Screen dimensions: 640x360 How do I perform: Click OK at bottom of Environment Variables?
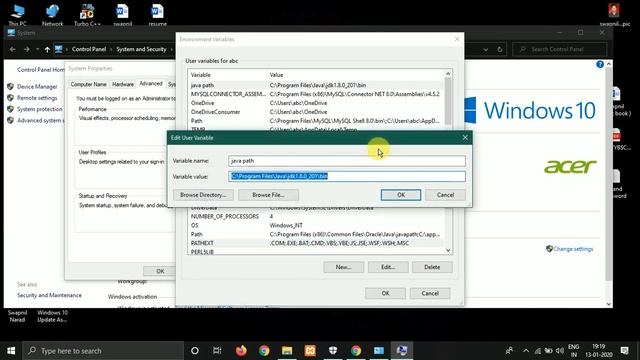pos(385,293)
